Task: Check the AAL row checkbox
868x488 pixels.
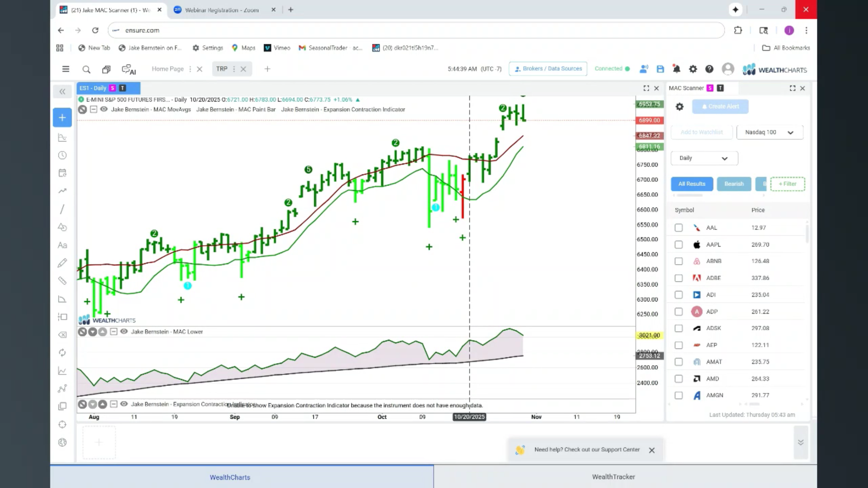Action: (x=679, y=228)
